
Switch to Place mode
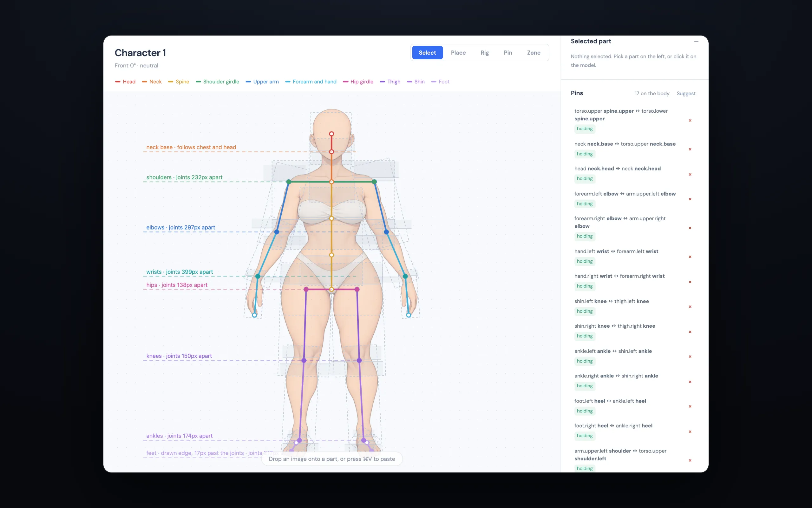coord(458,53)
